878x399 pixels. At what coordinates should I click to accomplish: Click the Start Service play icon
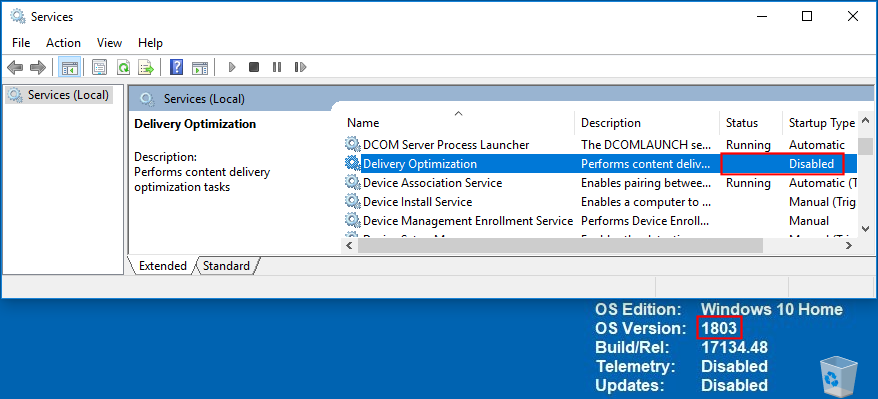(232, 68)
